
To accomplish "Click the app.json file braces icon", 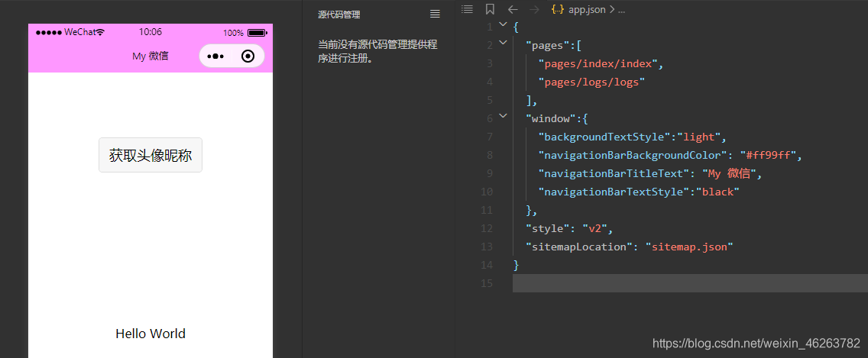I will coord(558,9).
